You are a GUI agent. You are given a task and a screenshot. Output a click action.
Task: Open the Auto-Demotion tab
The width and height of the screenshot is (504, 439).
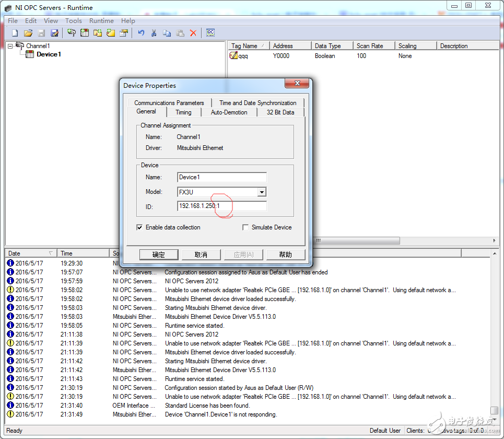coord(229,112)
